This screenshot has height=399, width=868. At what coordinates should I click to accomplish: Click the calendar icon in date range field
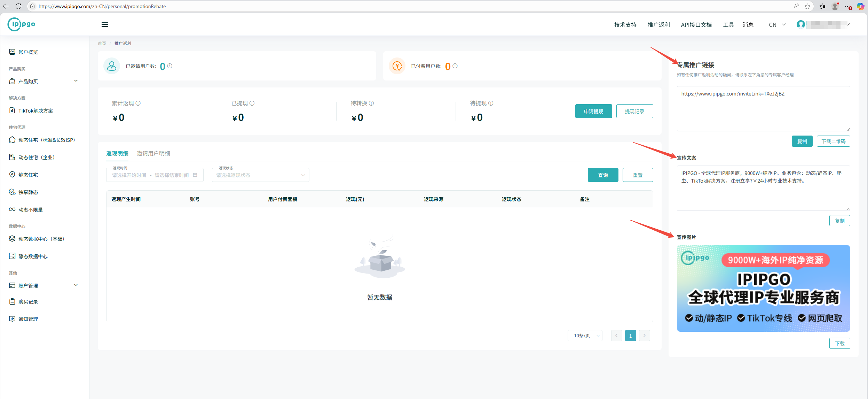[195, 175]
